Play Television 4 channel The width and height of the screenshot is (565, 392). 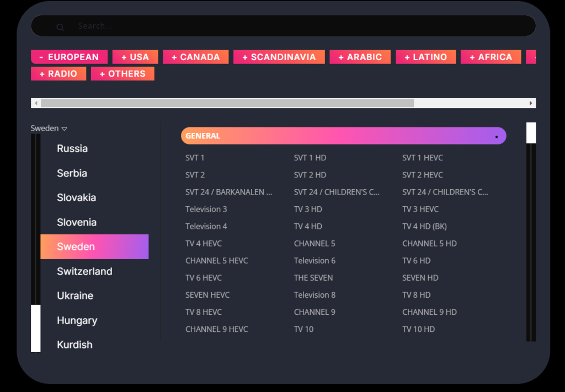pyautogui.click(x=206, y=227)
